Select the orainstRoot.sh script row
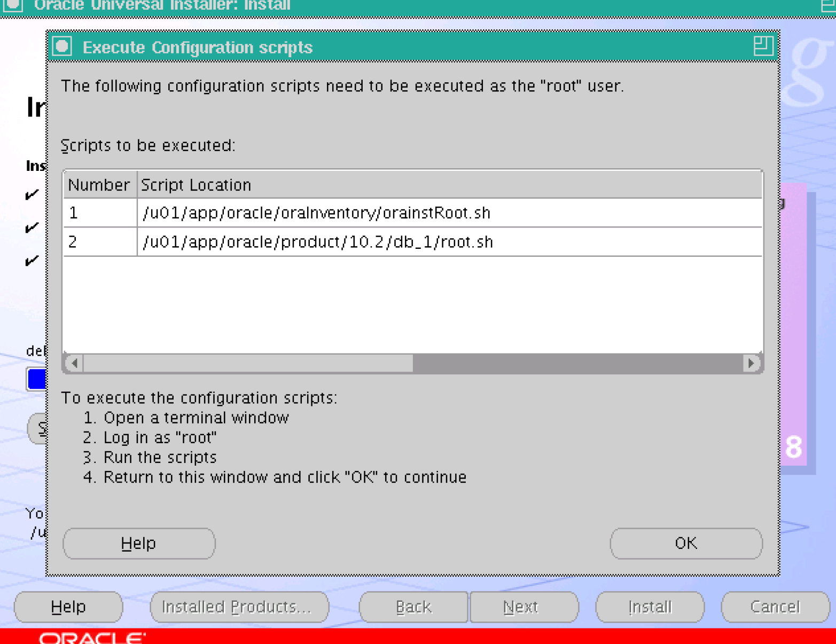This screenshot has width=836, height=644. pos(412,213)
